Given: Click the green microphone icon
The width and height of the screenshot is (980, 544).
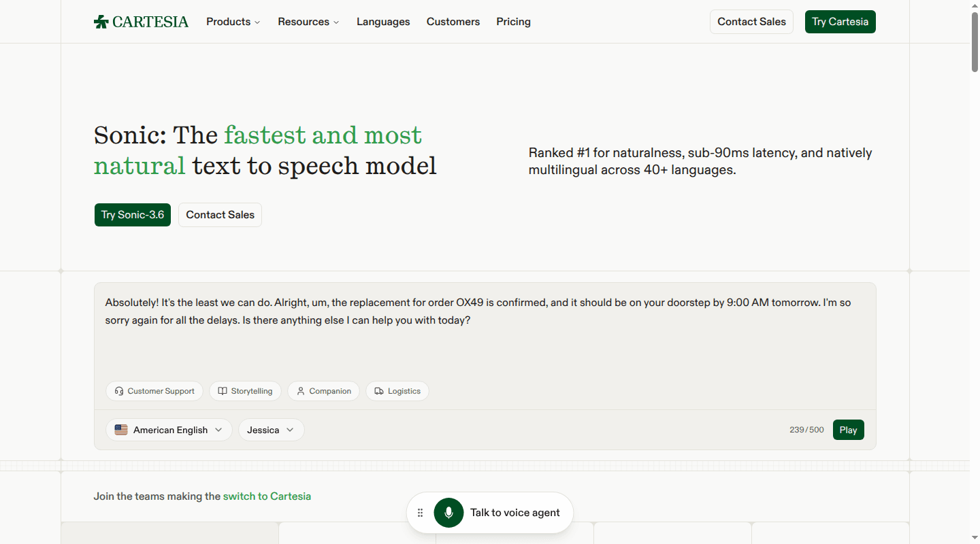Looking at the screenshot, I should pyautogui.click(x=448, y=513).
